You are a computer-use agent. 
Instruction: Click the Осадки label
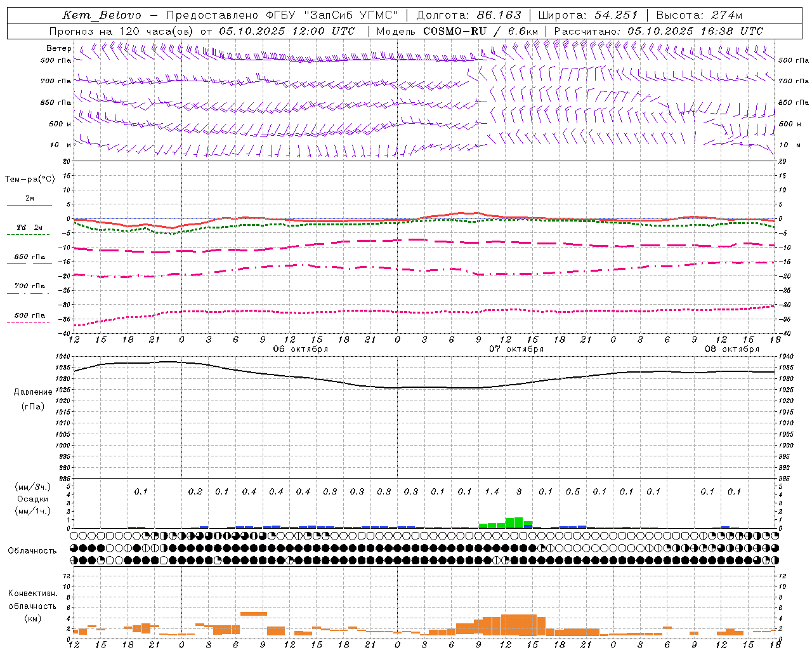(33, 499)
